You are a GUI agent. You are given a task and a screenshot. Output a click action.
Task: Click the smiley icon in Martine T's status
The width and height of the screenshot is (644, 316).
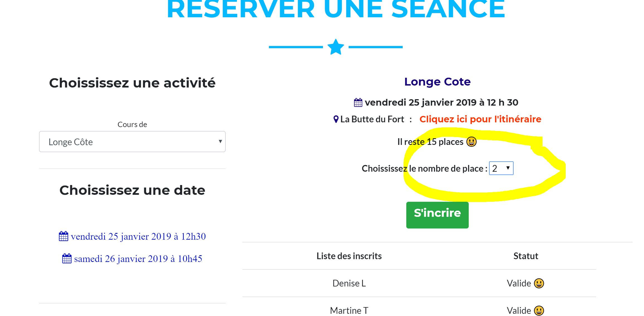[539, 310]
